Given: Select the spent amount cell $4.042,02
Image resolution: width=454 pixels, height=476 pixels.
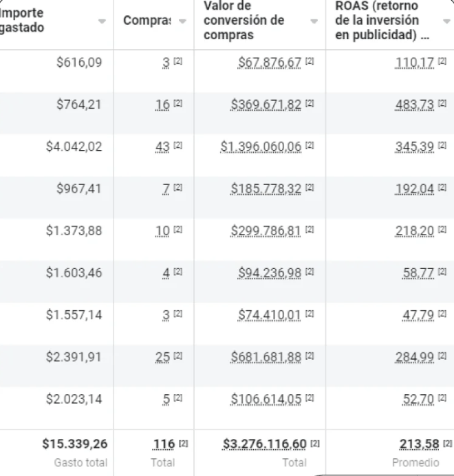Looking at the screenshot, I should pos(74,147).
